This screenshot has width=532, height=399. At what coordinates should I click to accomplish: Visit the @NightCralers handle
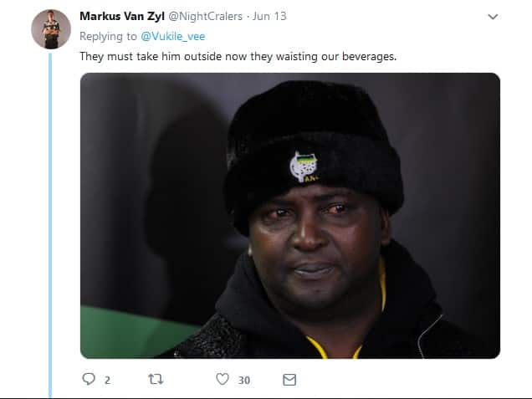tap(205, 16)
